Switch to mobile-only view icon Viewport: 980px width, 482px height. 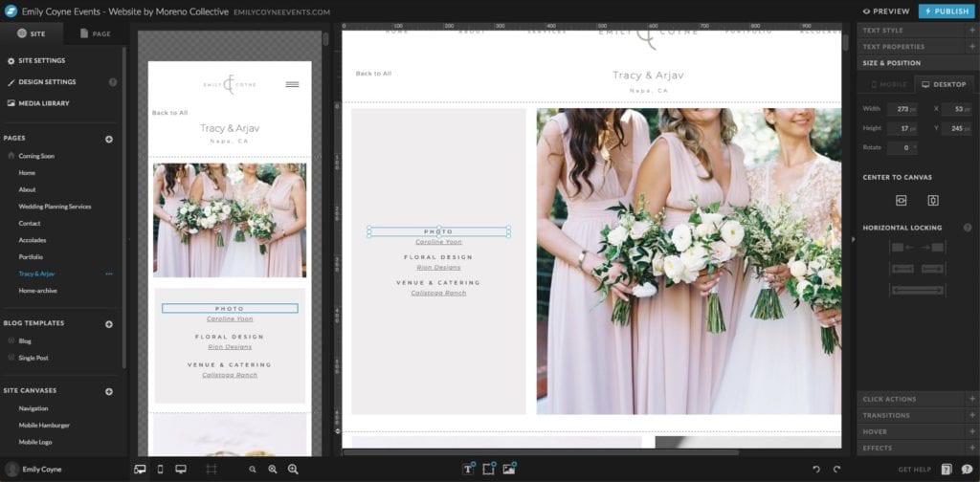click(160, 470)
